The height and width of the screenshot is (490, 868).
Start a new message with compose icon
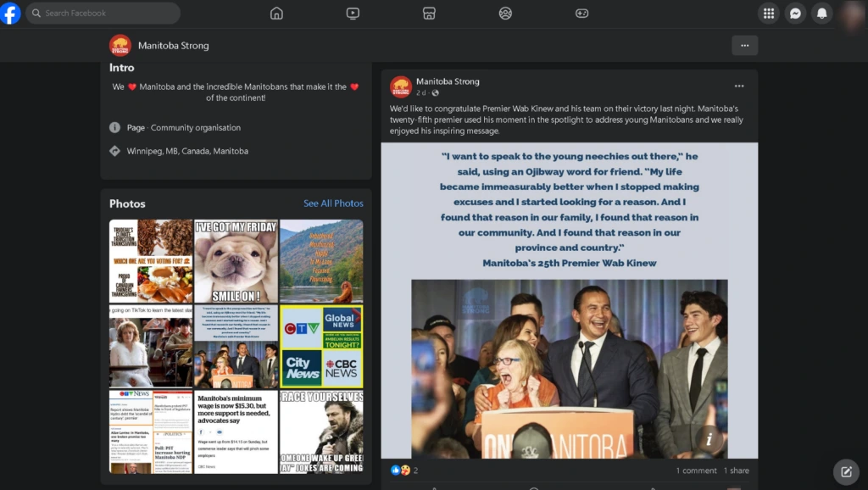(x=846, y=471)
